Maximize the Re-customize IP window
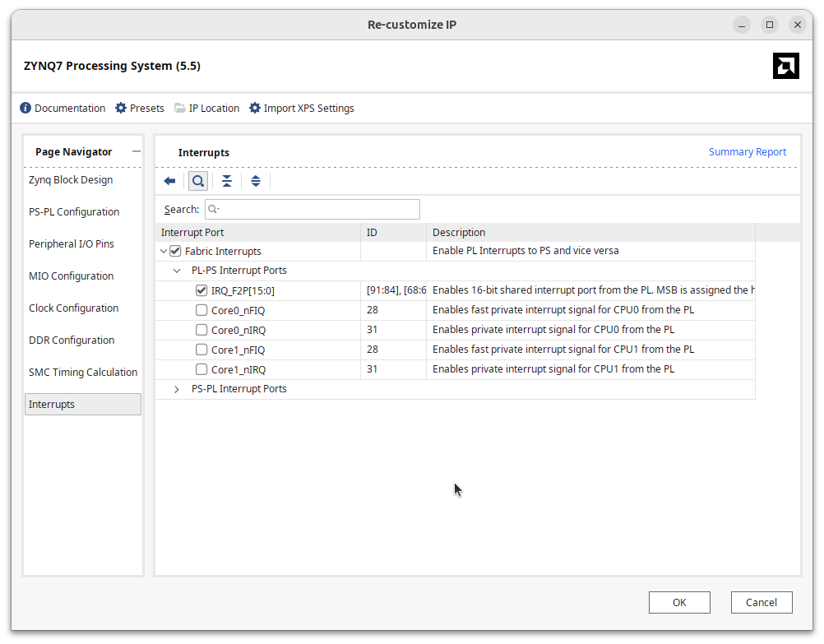This screenshot has width=824, height=644. (770, 25)
